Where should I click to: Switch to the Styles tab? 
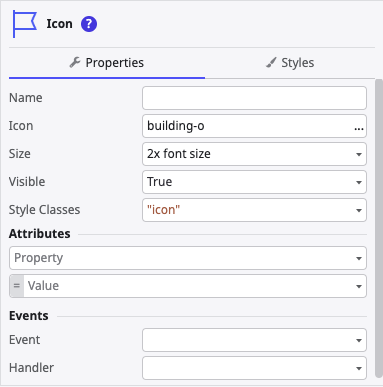click(290, 63)
